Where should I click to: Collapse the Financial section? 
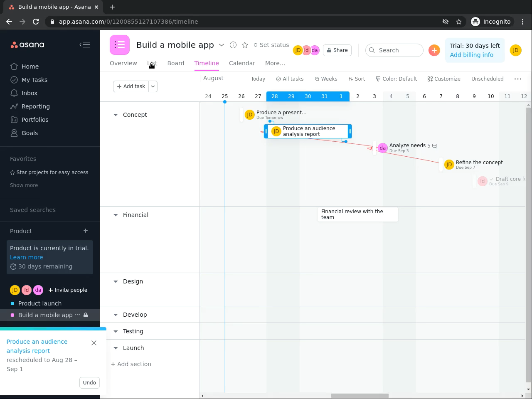[x=116, y=215]
